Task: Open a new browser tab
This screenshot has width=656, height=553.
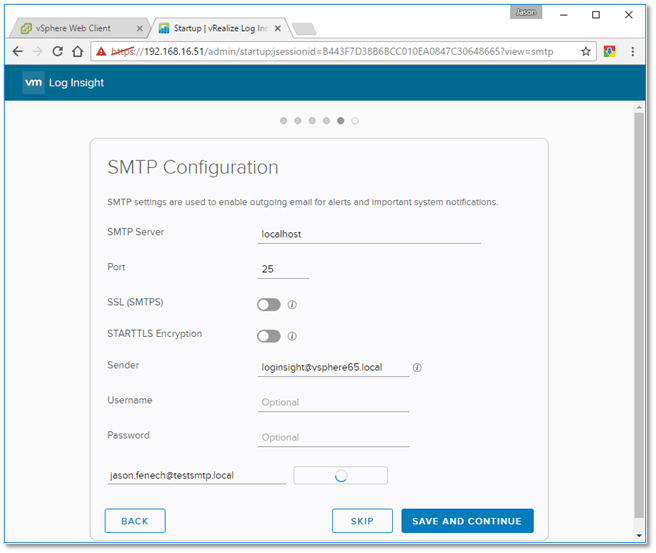Action: tap(304, 29)
